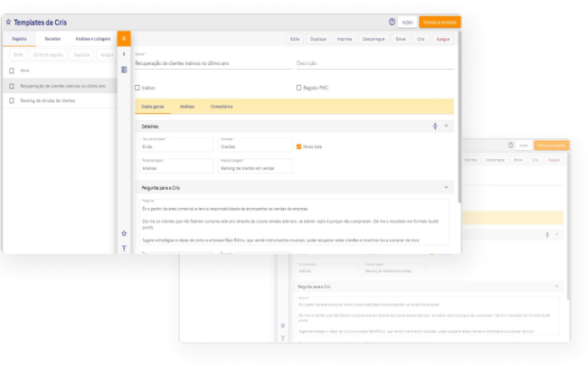Select the Dados gerais tab
The image size is (588, 367).
tap(153, 107)
